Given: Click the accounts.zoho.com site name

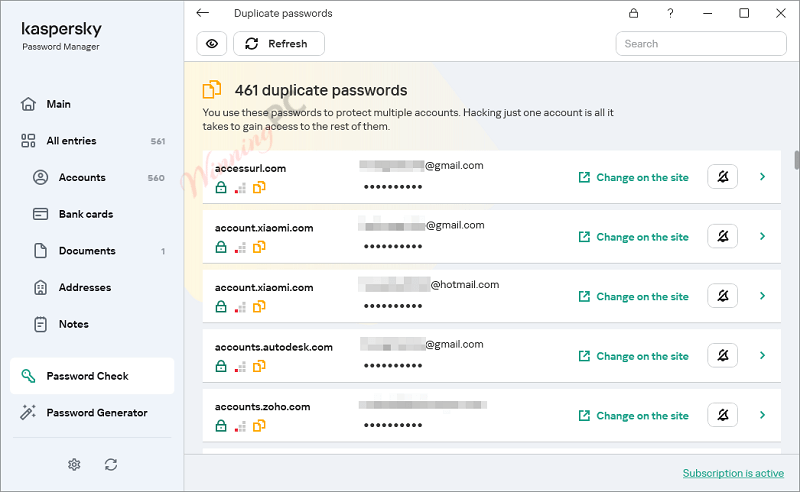Looking at the screenshot, I should click(x=262, y=407).
